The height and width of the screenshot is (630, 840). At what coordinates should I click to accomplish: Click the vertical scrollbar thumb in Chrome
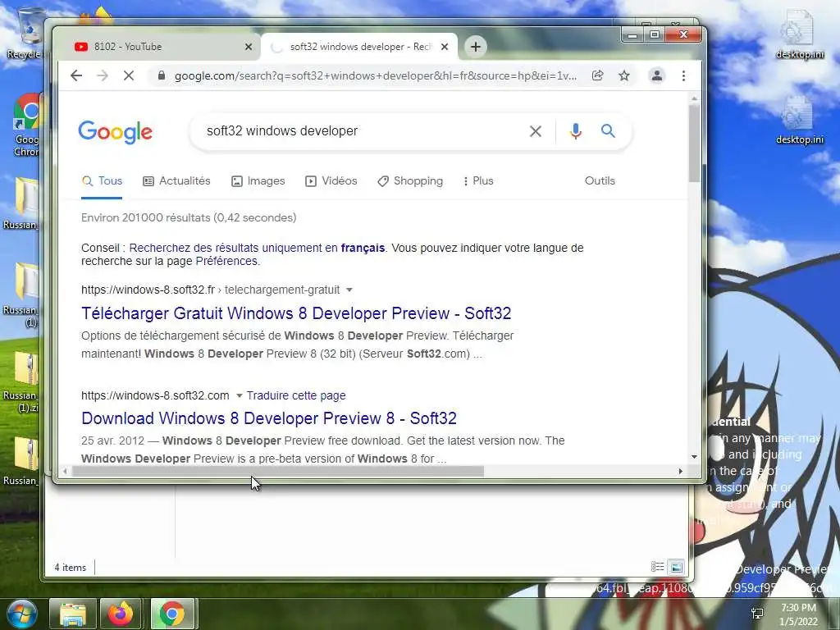694,143
